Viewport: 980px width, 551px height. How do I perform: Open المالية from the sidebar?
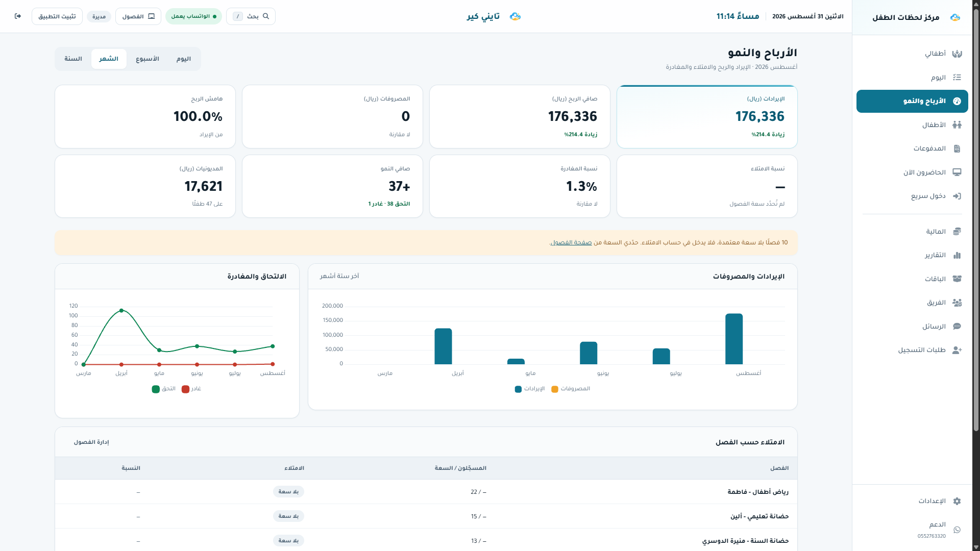click(912, 232)
